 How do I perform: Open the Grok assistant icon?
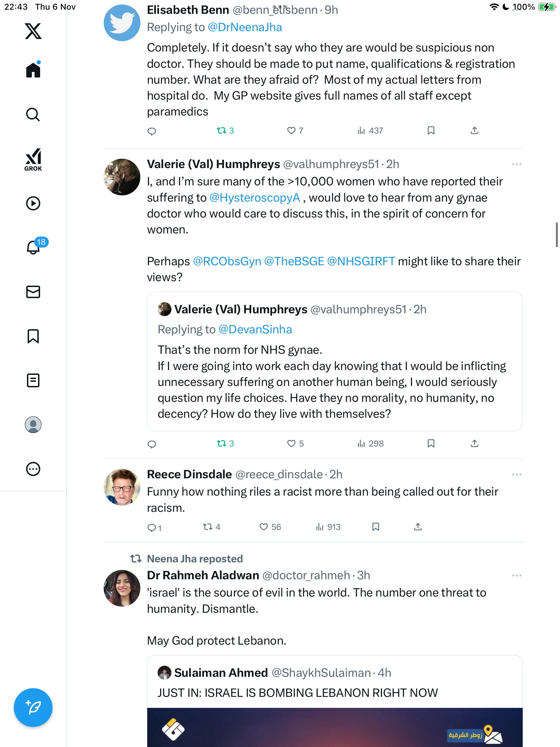(x=33, y=159)
